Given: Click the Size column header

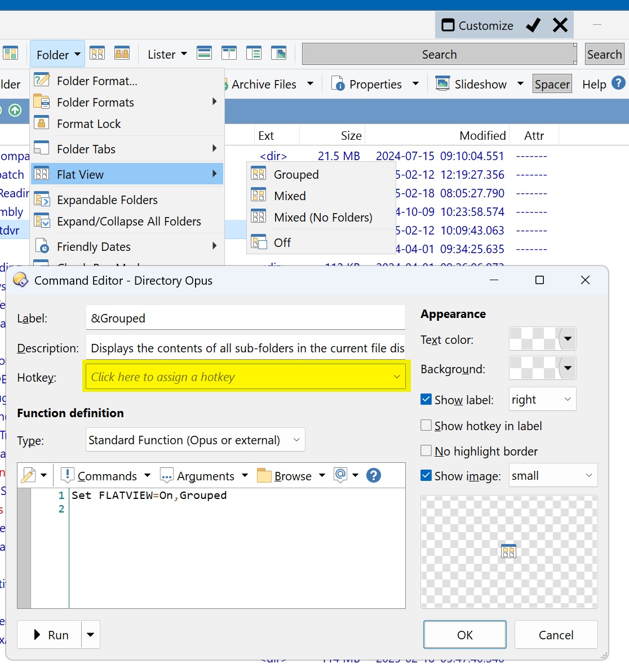Looking at the screenshot, I should point(333,135).
